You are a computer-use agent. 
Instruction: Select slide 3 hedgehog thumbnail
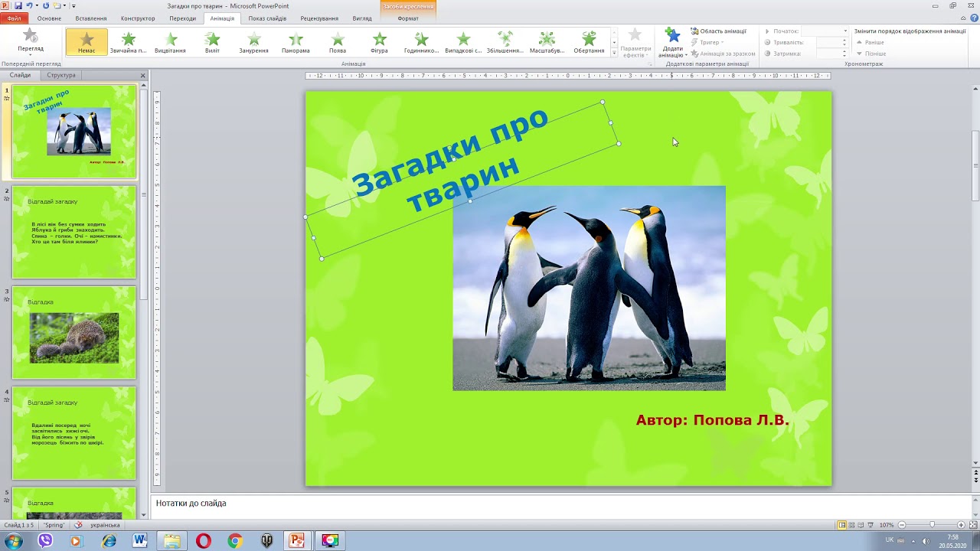[x=73, y=332]
